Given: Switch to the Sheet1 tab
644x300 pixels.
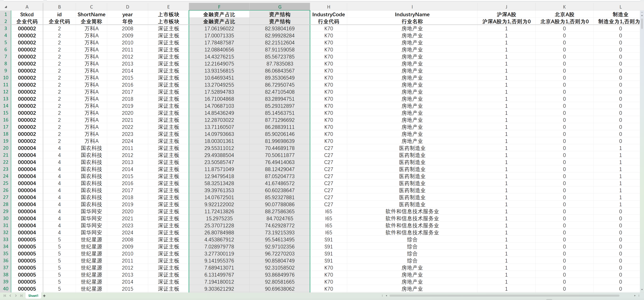Looking at the screenshot, I should pos(33,296).
